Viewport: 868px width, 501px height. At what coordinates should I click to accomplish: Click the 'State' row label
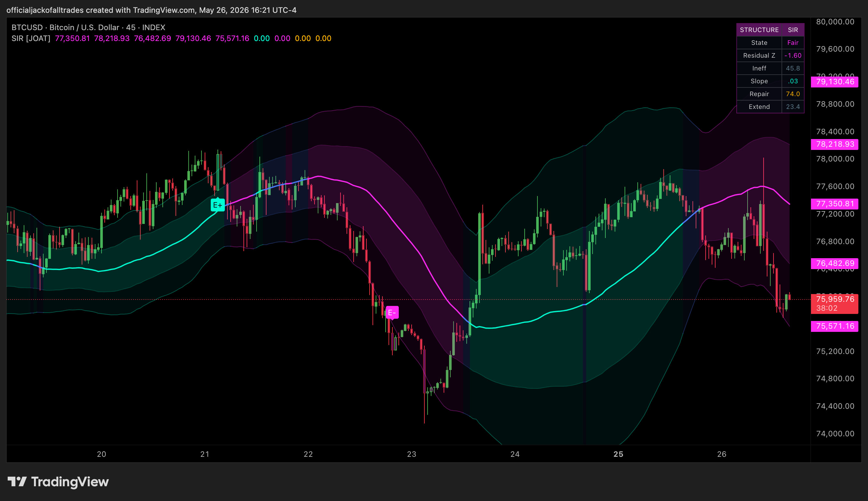click(x=759, y=43)
